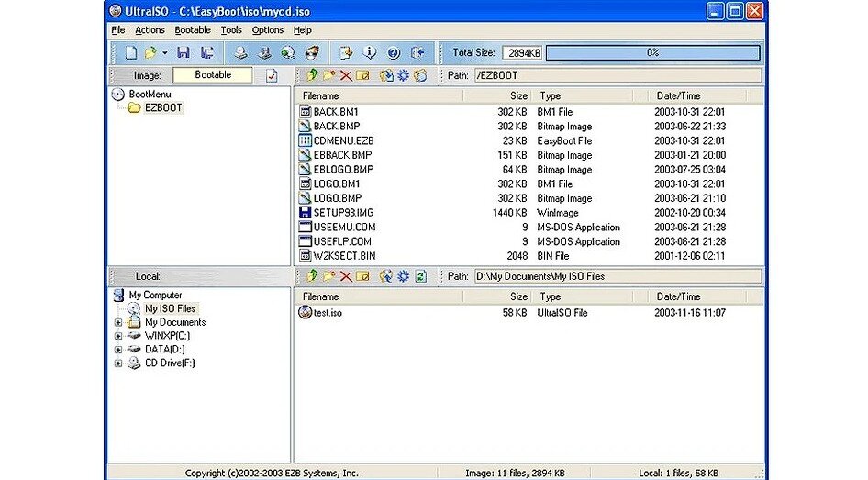Click the 0% capacity progress bar
Screen dimensions: 868x480
pos(652,52)
